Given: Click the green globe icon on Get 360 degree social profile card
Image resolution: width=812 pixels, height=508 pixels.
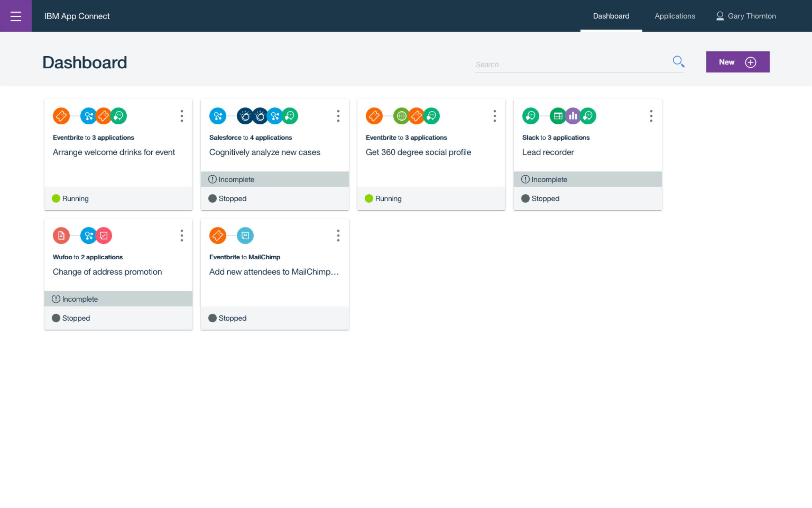Looking at the screenshot, I should coord(402,116).
